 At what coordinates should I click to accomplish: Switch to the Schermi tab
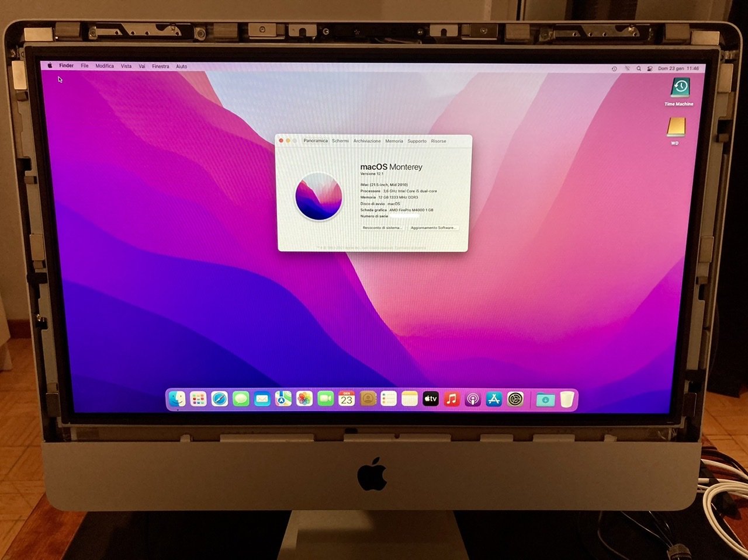341,141
